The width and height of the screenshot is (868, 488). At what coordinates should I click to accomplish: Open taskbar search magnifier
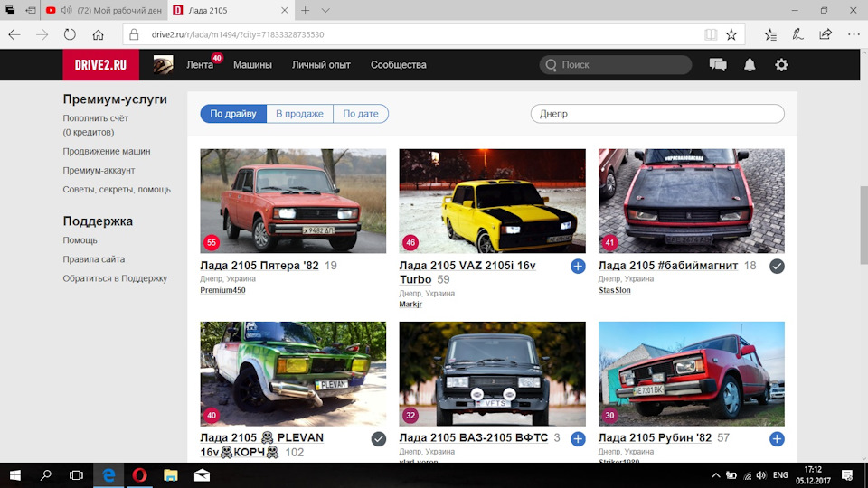(x=46, y=475)
